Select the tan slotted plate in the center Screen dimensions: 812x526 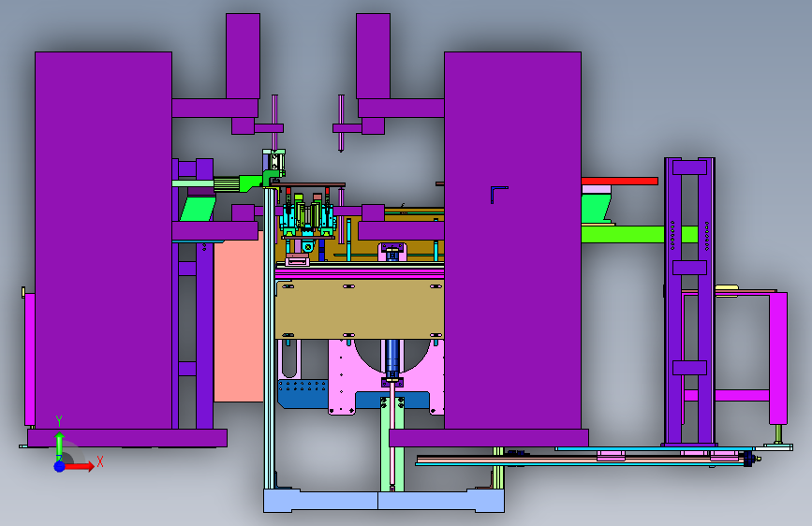coord(360,310)
